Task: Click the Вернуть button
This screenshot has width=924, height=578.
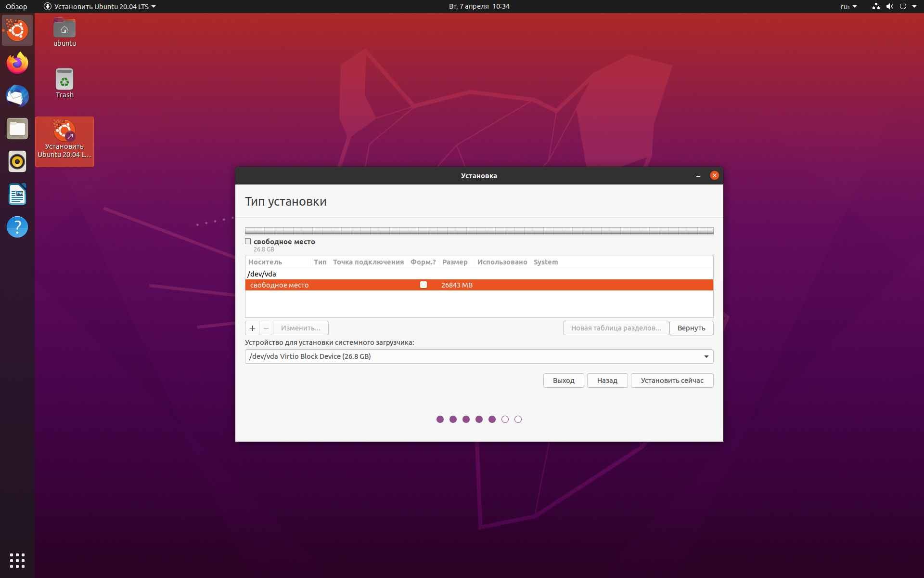Action: tap(692, 328)
